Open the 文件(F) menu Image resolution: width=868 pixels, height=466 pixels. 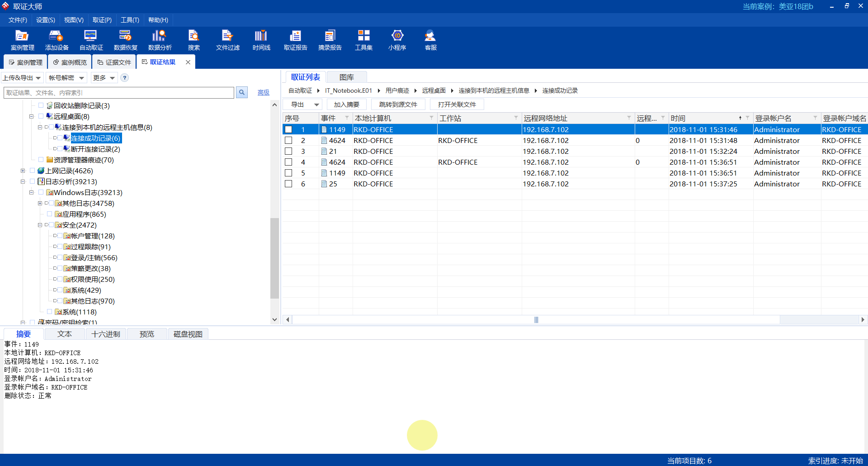pos(18,20)
